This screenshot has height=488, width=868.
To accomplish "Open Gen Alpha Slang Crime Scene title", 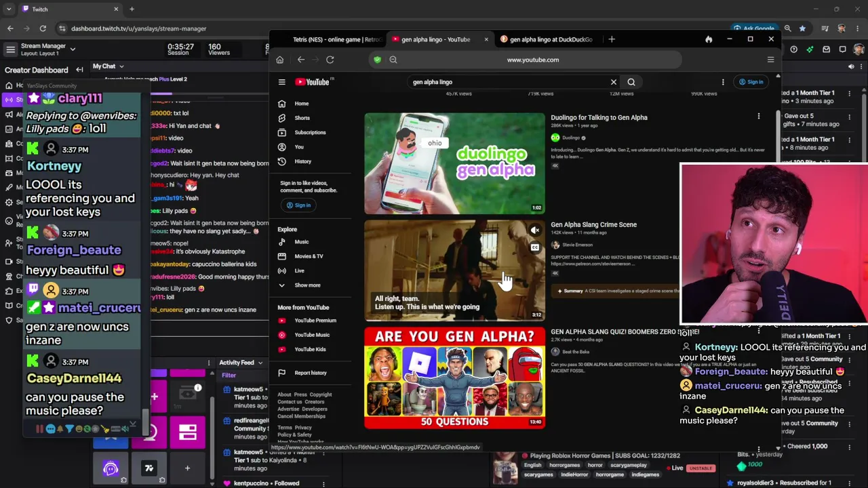I will click(593, 224).
